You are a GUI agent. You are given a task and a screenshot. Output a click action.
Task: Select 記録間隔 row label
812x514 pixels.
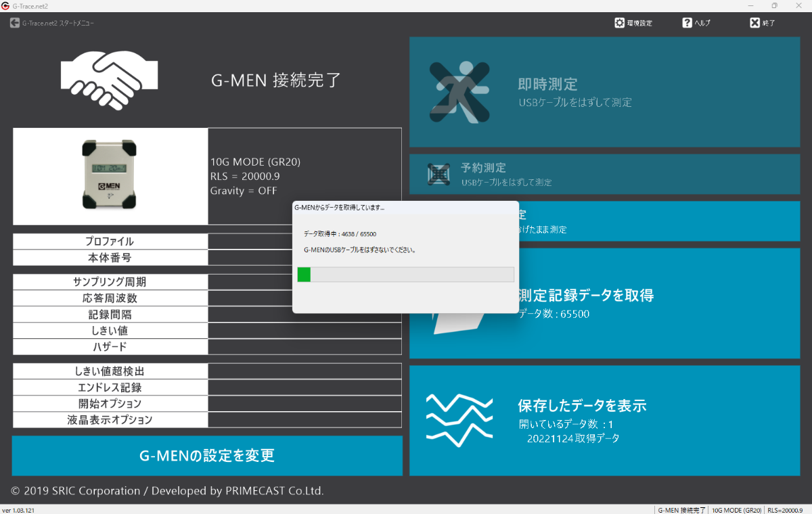click(x=110, y=314)
